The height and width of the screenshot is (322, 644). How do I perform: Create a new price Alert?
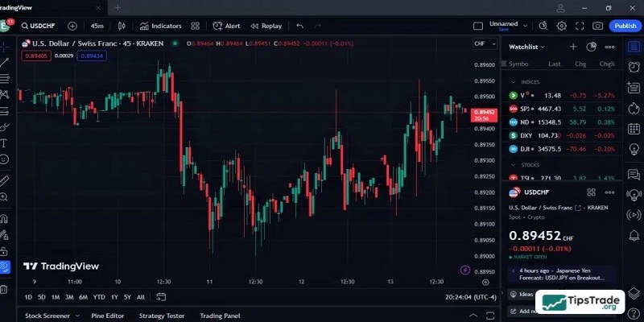pos(227,26)
